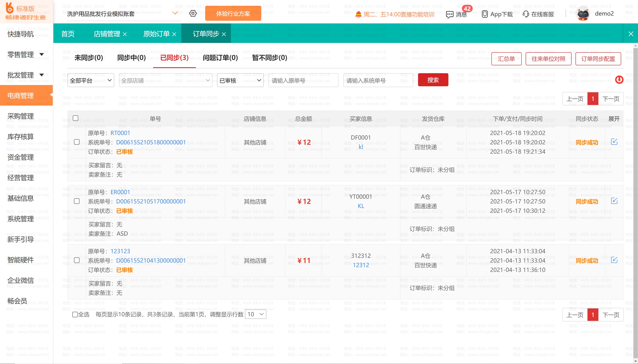Viewport: 638px width, 364px height.
Task: Click the bottom 下一页 pagination button
Action: click(x=611, y=315)
